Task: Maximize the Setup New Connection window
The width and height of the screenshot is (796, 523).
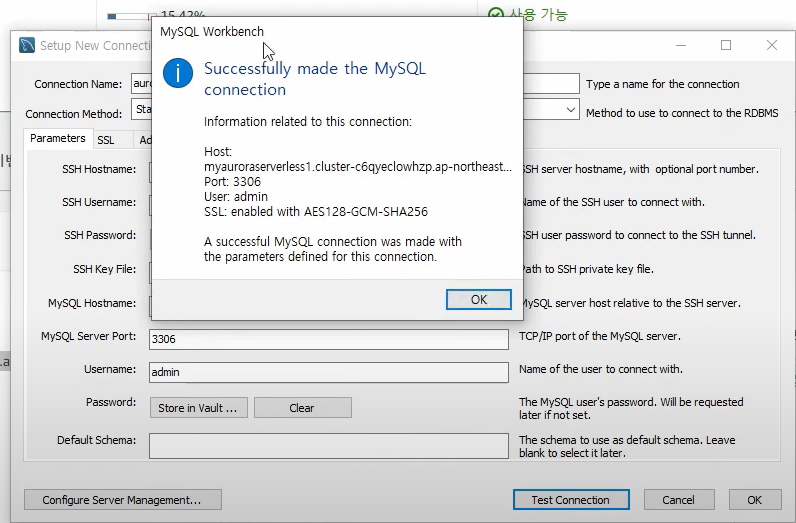Action: (726, 45)
